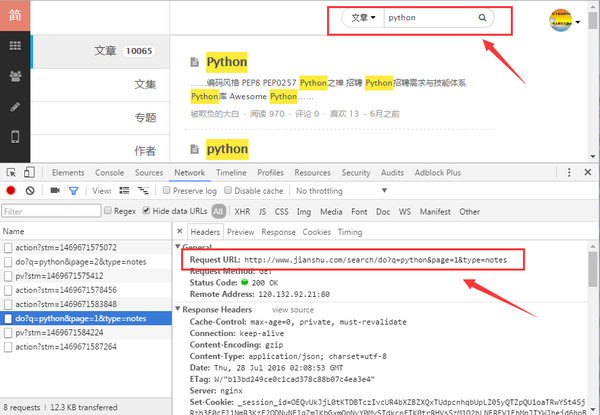
Task: Select the XHR filter type button
Action: tap(244, 211)
